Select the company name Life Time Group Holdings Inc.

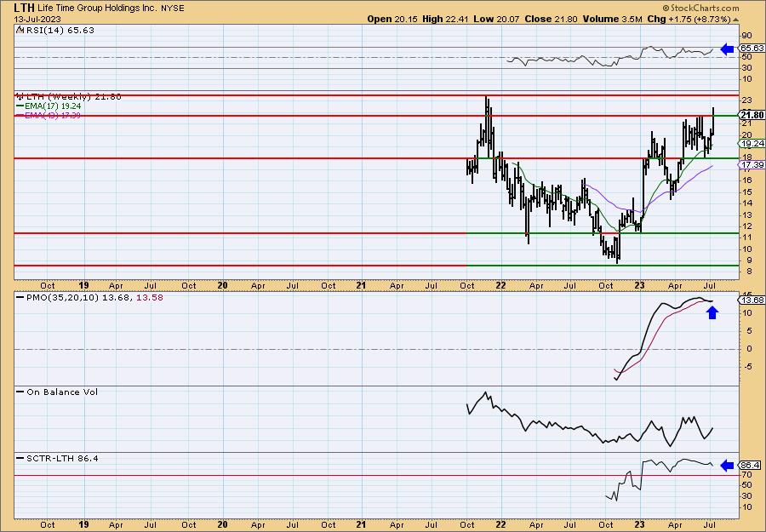click(97, 8)
